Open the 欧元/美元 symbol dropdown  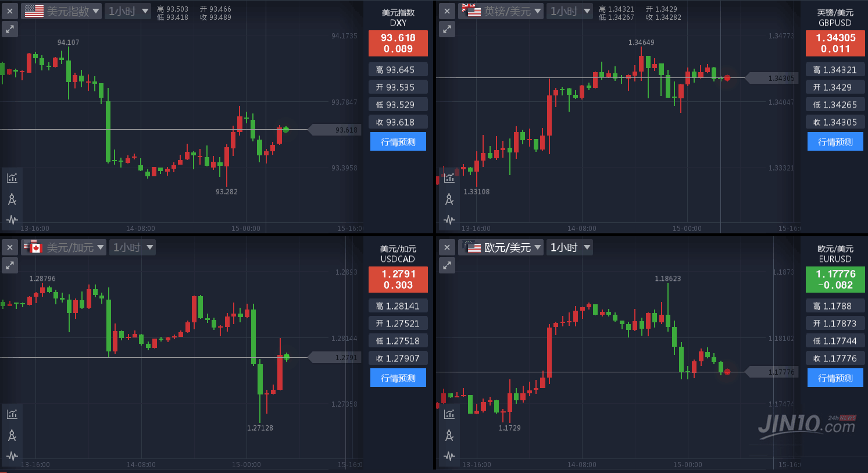point(501,247)
